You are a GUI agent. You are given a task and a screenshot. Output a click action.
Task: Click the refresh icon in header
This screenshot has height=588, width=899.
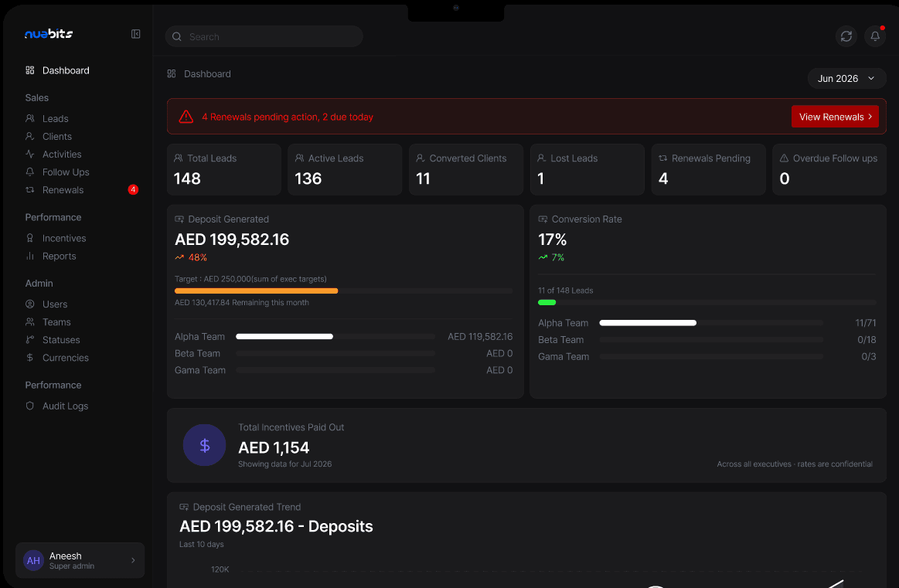point(846,36)
